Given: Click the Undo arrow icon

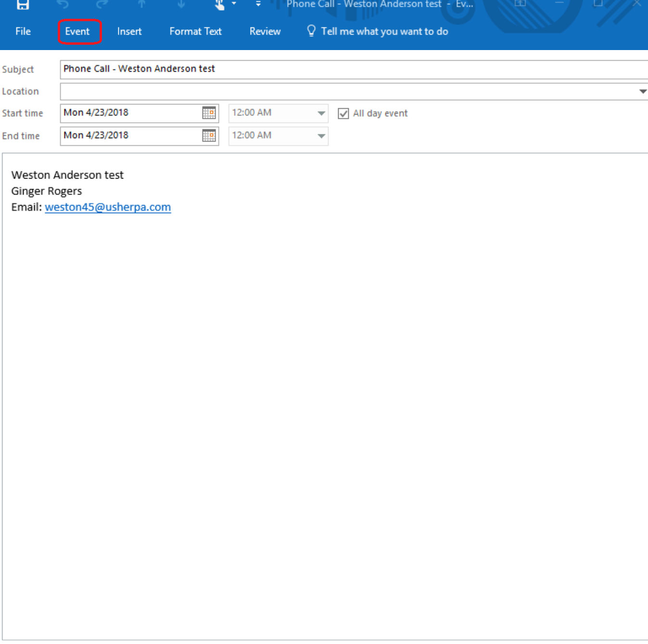Looking at the screenshot, I should click(x=63, y=4).
